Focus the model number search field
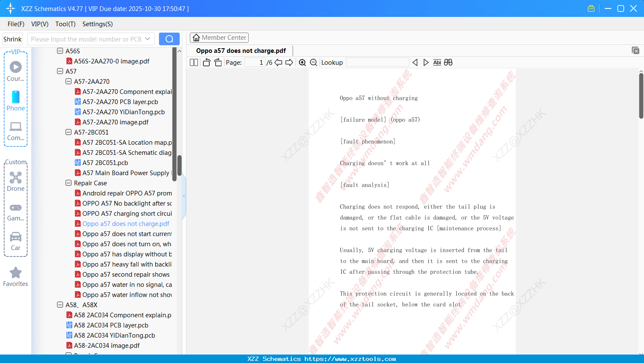Image resolution: width=644 pixels, height=363 pixels. [86, 39]
